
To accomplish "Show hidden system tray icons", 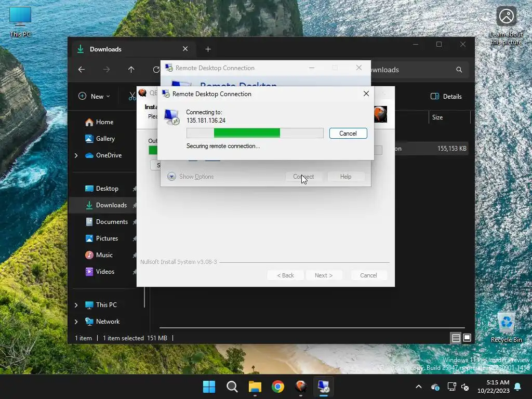I will (x=419, y=387).
